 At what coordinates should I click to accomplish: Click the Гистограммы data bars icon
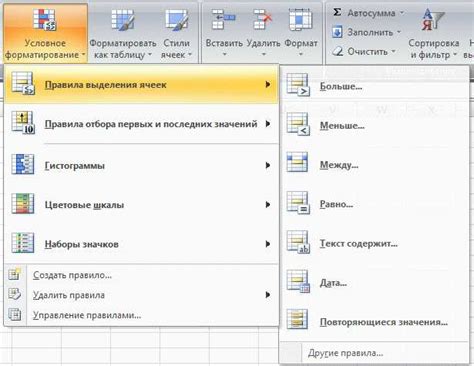point(23,164)
